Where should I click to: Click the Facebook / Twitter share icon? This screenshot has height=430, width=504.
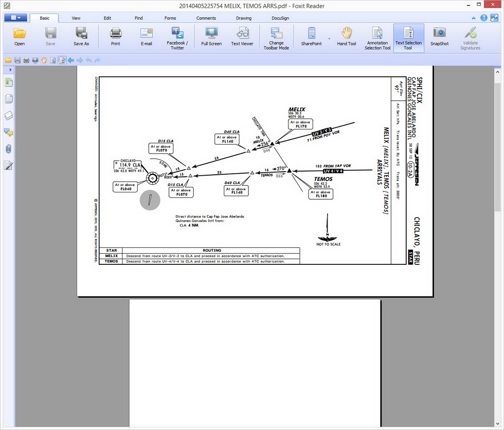click(x=177, y=38)
